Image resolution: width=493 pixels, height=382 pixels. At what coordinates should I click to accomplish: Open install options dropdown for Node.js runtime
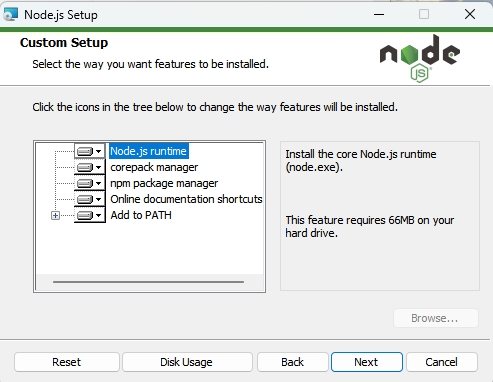(89, 151)
